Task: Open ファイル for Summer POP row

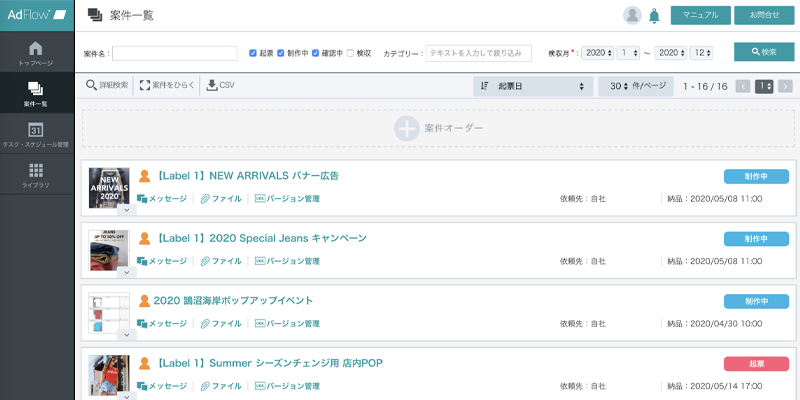Action: [x=220, y=386]
